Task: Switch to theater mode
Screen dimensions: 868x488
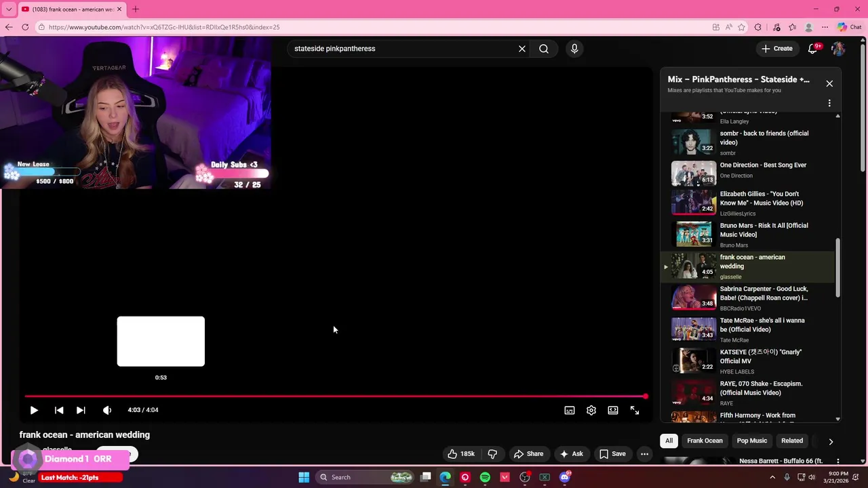Action: point(613,410)
